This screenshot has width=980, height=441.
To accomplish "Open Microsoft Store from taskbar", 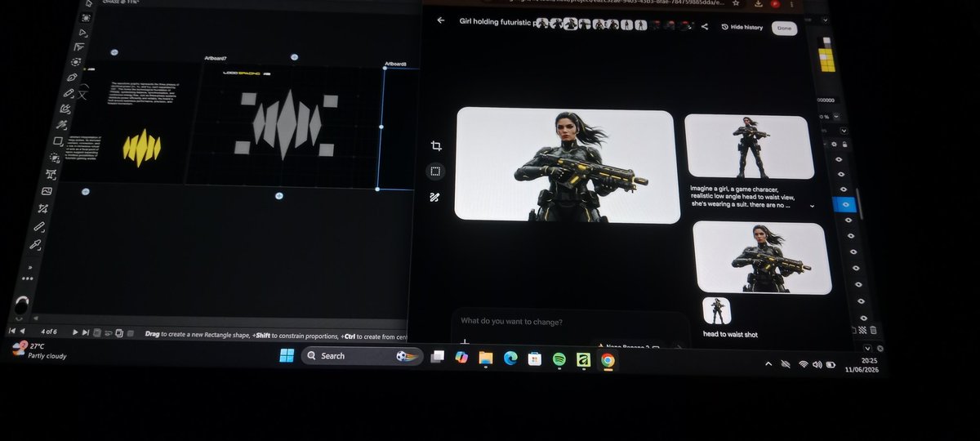I will coord(535,359).
